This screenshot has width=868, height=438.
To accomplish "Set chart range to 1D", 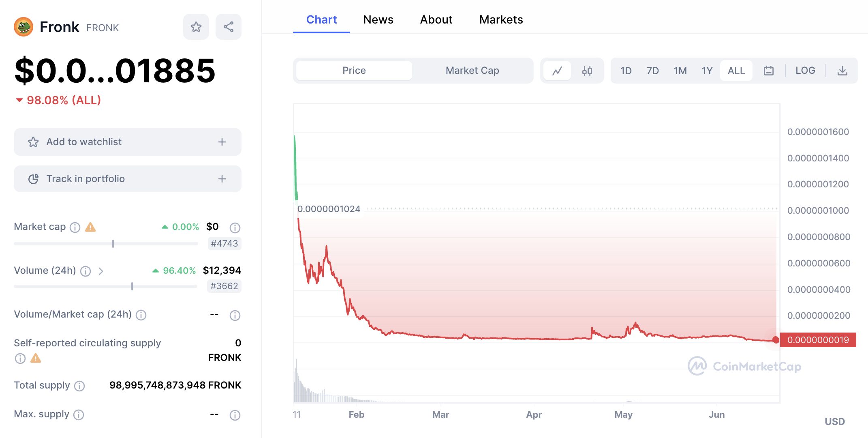I will point(626,71).
